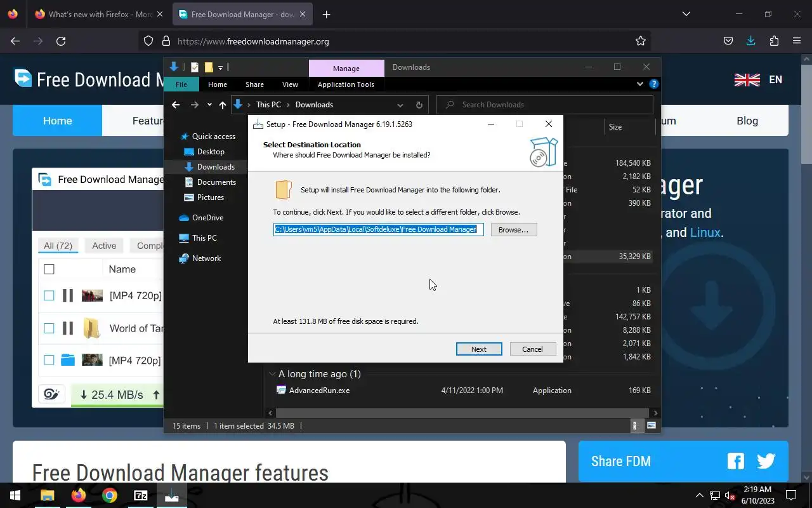The width and height of the screenshot is (812, 508).
Task: Select the Active filter in FDM preview
Action: (104, 246)
